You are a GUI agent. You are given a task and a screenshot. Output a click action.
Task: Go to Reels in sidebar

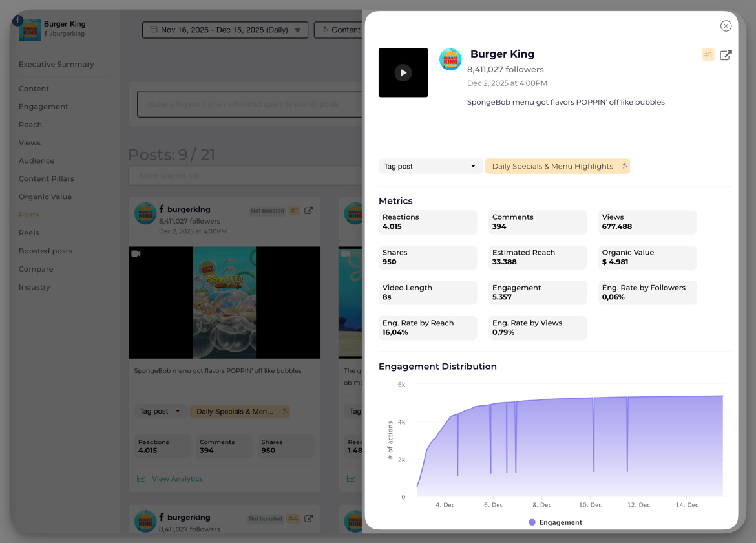[x=28, y=233]
